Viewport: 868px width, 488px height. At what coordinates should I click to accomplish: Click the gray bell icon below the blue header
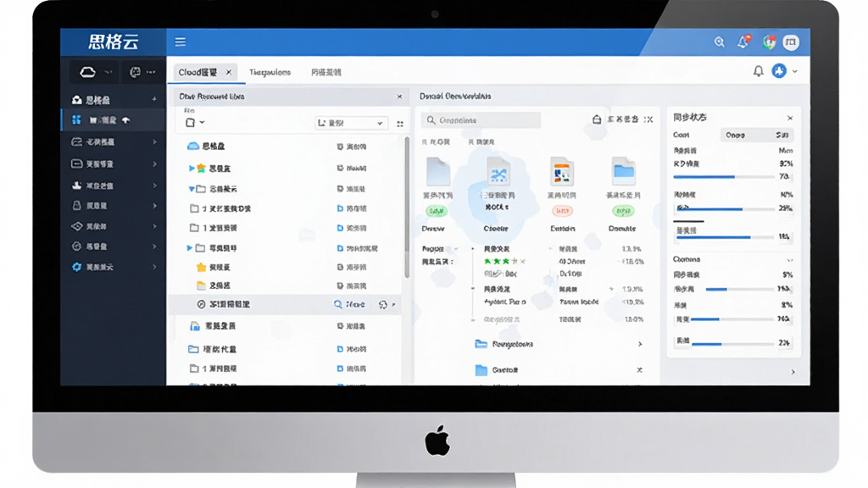point(759,71)
